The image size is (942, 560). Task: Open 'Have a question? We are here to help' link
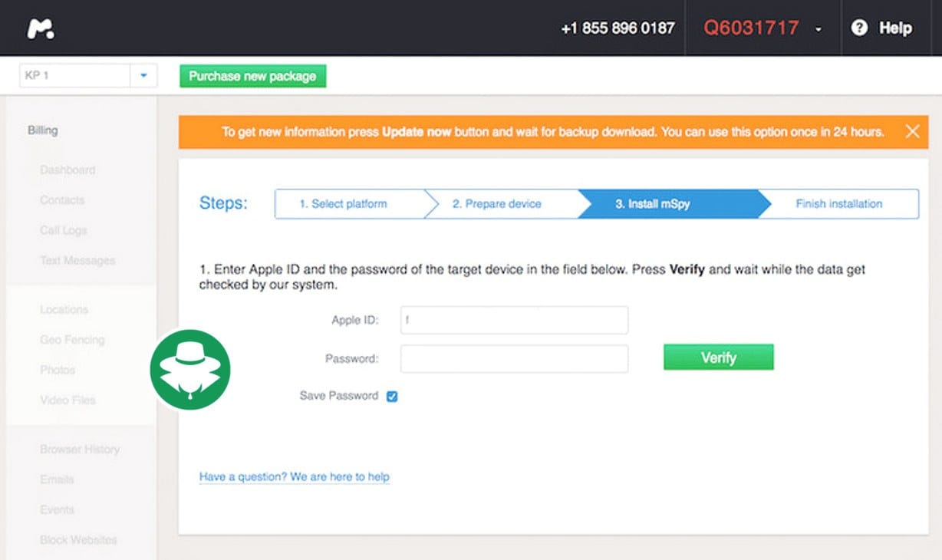(294, 477)
